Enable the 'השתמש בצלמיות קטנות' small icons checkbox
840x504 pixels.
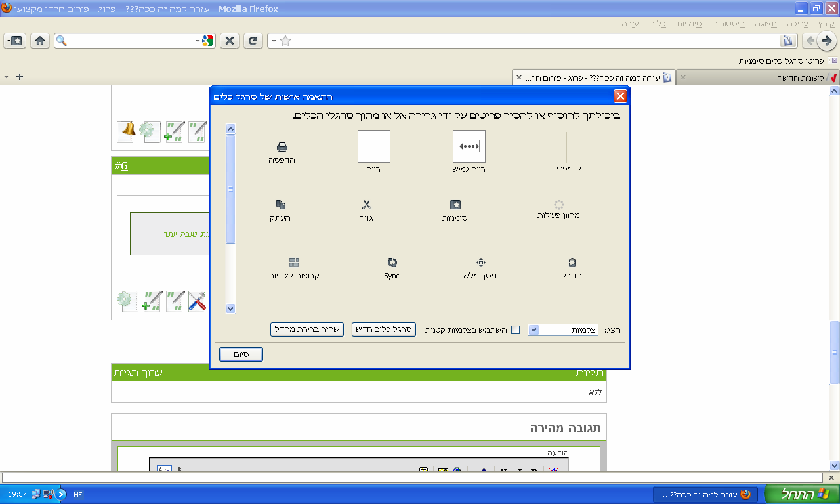[515, 329]
